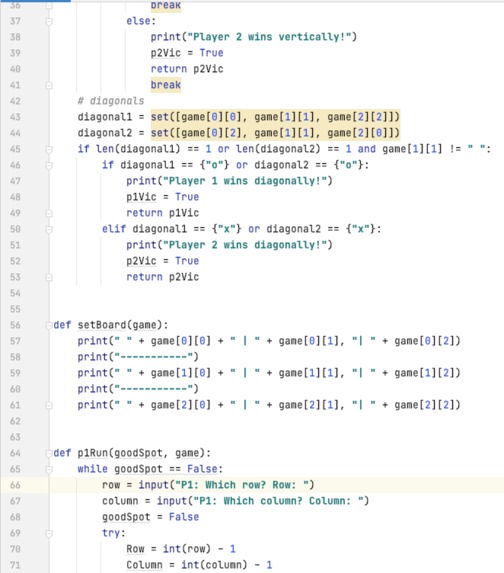504x573 pixels.
Task: Click the 'try' keyword on line 69
Action: (x=111, y=533)
